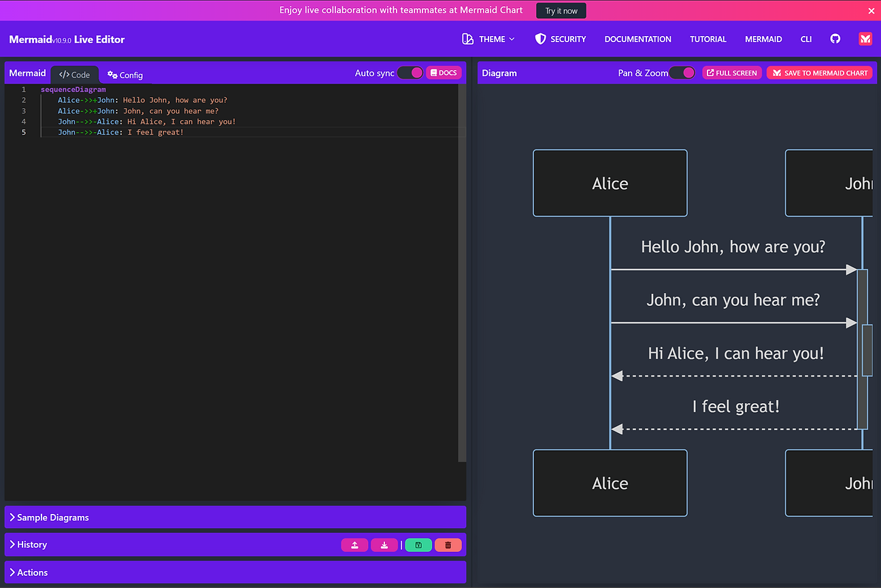Screen dimensions: 881x588
Task: Click the Try it now button
Action: coord(561,11)
